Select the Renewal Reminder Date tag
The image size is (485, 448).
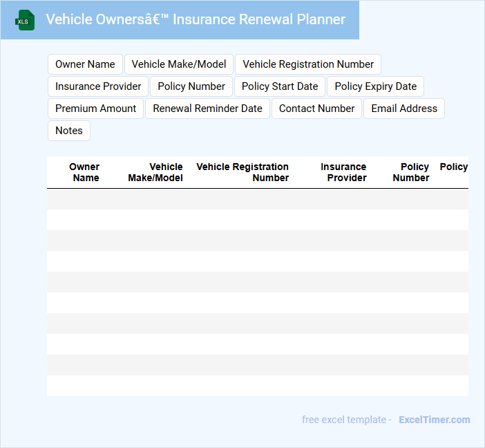coord(207,109)
